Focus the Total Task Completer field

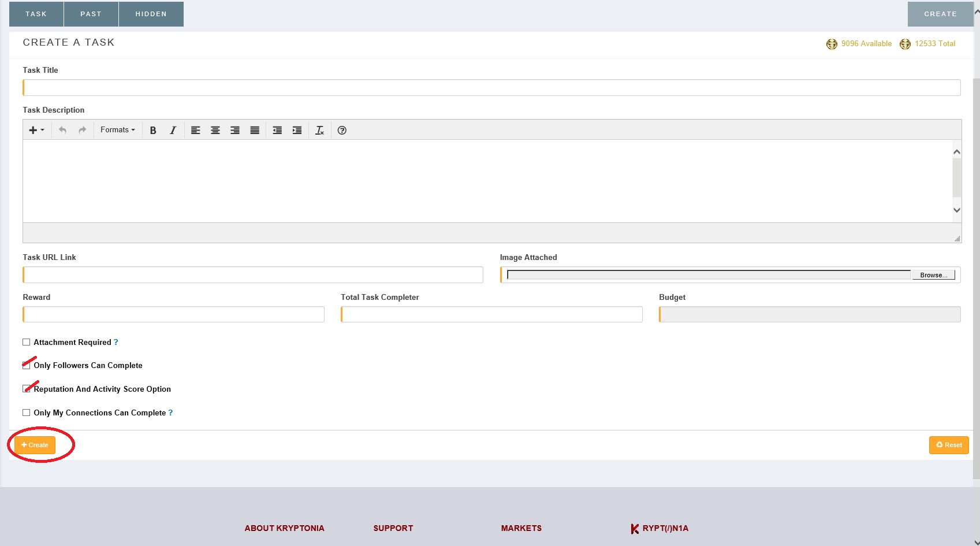click(491, 314)
